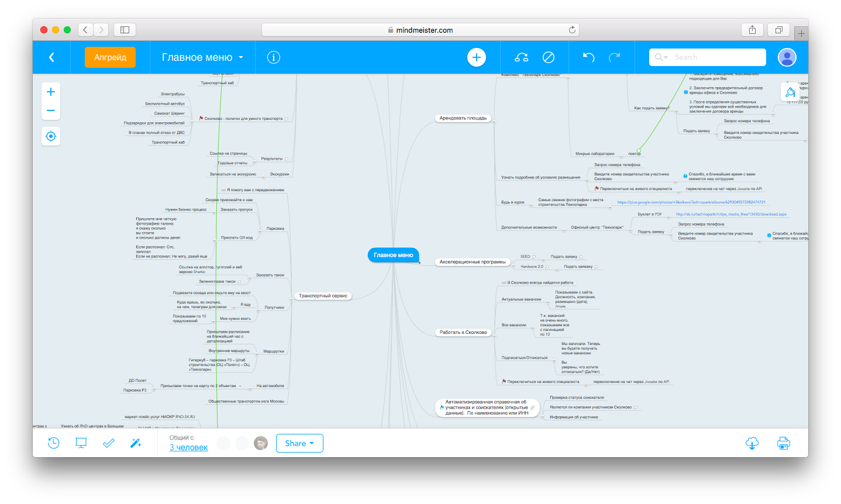
Task: Select the Автоматизированная справочная node
Action: pyautogui.click(x=487, y=408)
